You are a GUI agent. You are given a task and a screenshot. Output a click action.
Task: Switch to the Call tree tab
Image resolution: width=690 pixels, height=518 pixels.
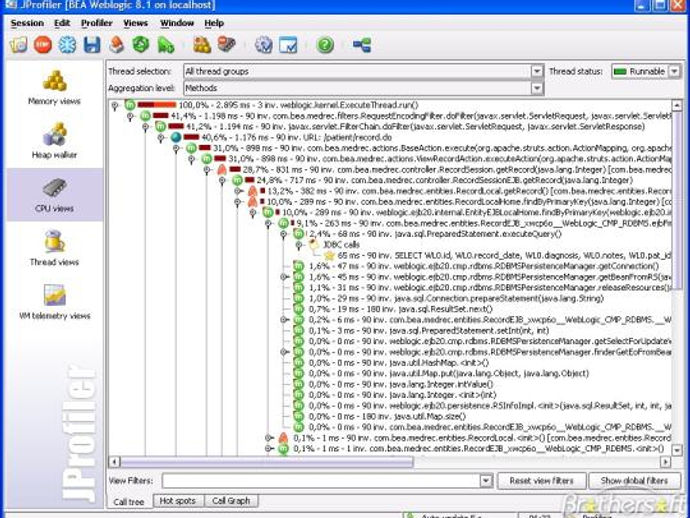pyautogui.click(x=129, y=502)
